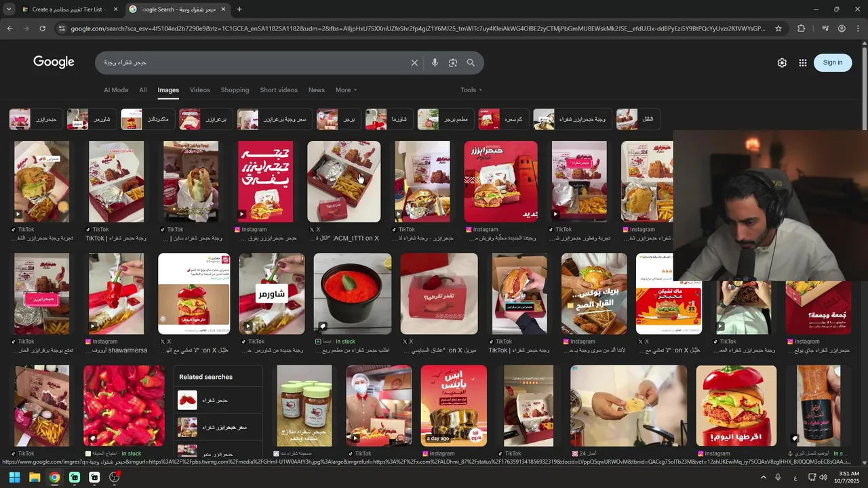Open related search سعر حجرايزز شقراء
Viewport: 868px width, 488px height.
tap(218, 427)
